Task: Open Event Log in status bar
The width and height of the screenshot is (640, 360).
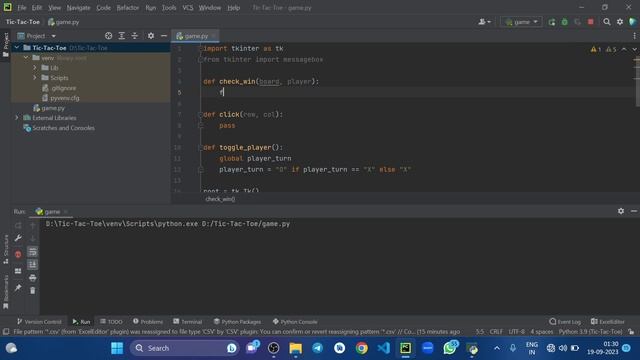Action: tap(565, 322)
